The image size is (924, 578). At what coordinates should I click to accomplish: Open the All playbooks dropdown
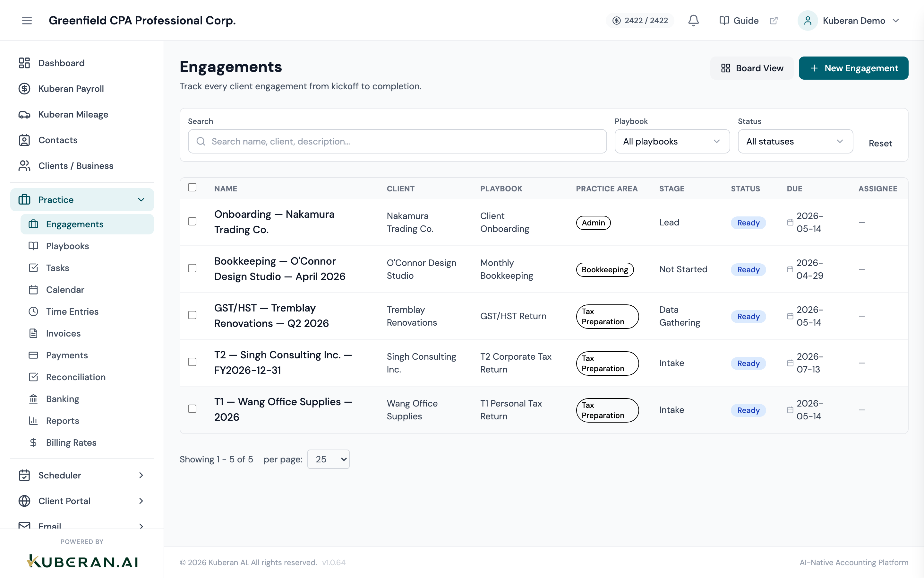click(672, 141)
